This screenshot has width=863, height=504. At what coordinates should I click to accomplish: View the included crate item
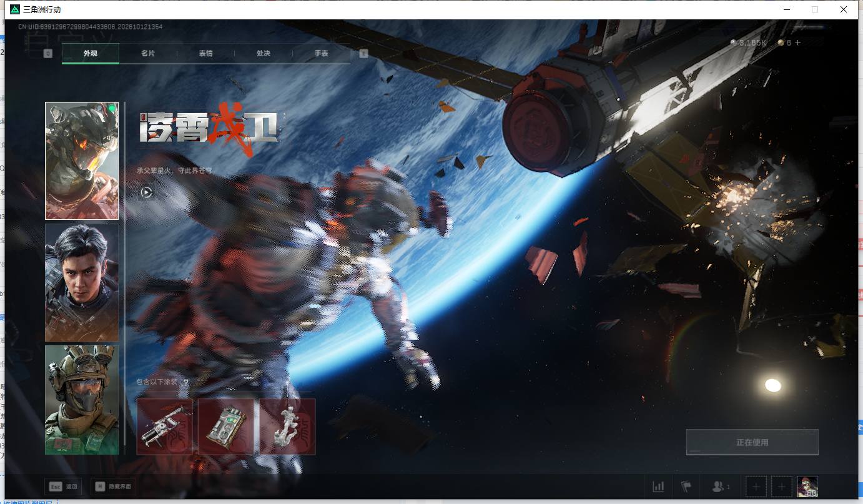226,427
